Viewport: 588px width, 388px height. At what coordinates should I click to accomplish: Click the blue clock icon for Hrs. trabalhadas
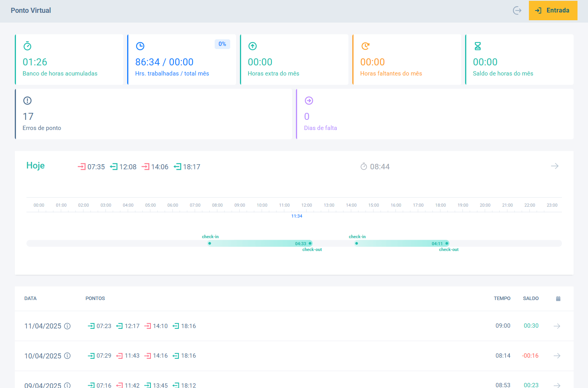140,46
